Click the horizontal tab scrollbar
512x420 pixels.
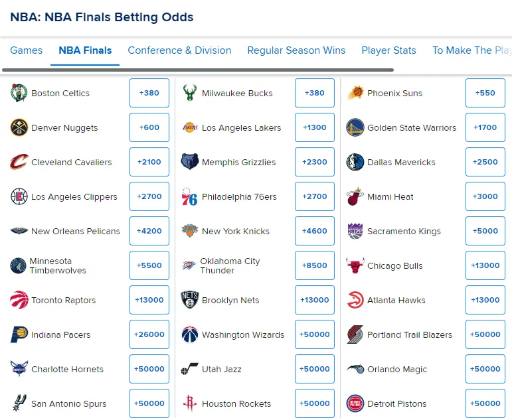point(198,70)
